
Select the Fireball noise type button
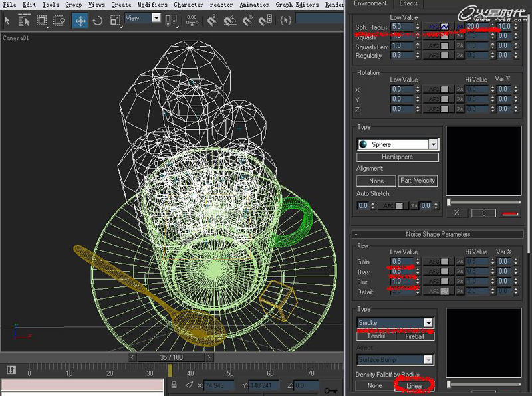point(415,336)
